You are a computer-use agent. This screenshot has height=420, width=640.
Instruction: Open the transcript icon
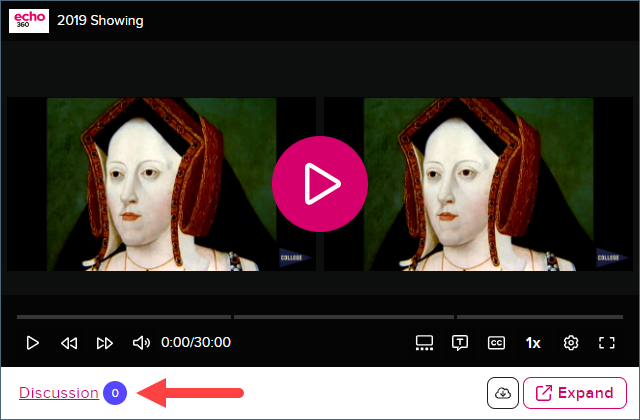(460, 343)
